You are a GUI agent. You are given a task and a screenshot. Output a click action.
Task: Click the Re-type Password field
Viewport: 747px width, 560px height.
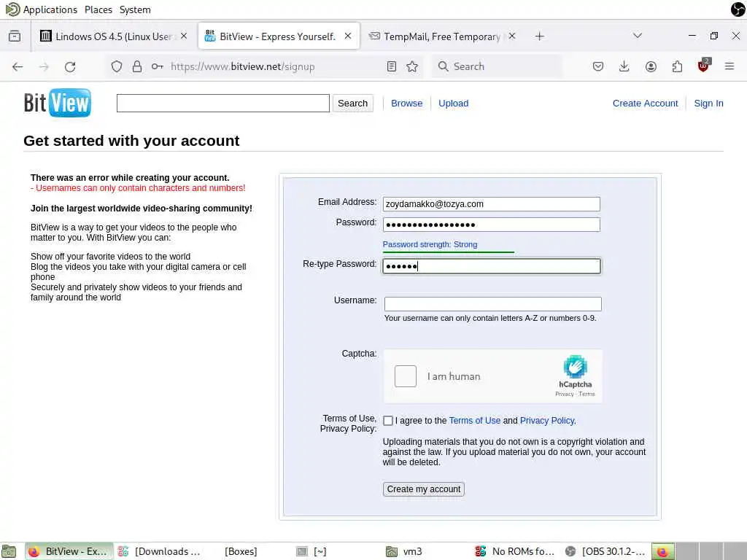pos(491,266)
